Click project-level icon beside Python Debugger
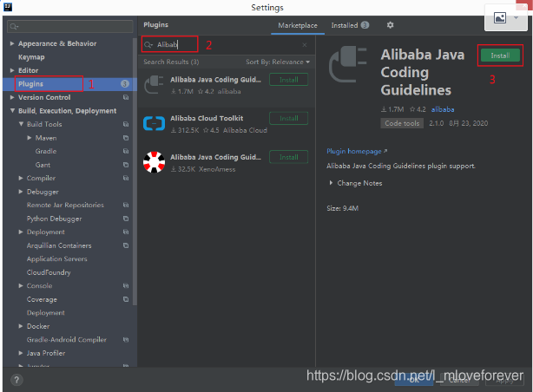Screen dimensions: 533x392 [126, 219]
